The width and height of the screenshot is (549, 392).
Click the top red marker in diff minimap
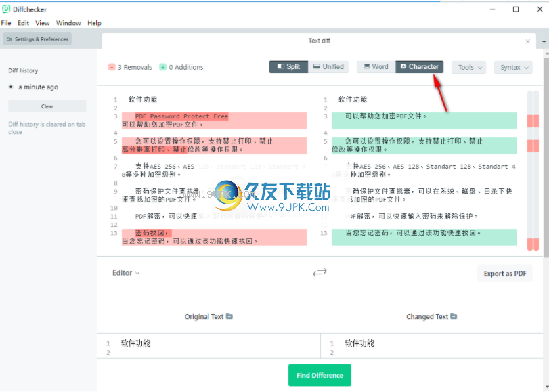pos(533,121)
